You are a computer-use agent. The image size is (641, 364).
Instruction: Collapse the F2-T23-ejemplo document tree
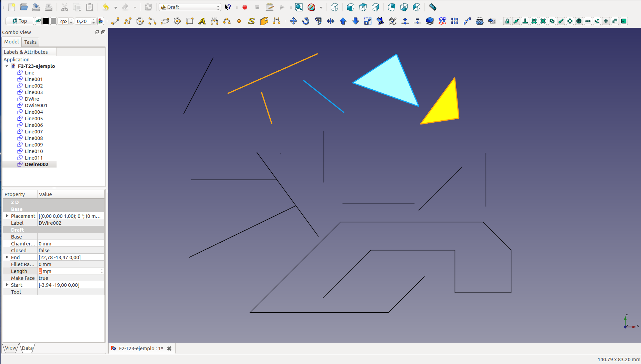coord(7,66)
